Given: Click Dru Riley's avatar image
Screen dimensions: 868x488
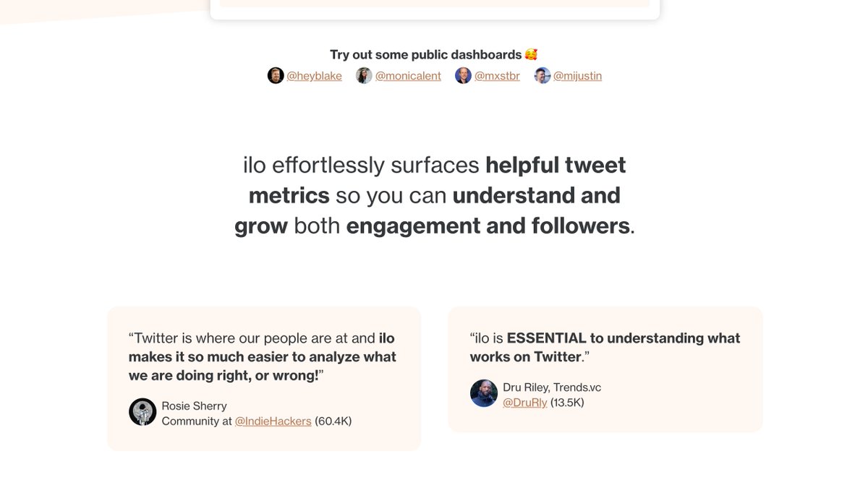Looking at the screenshot, I should click(x=484, y=393).
